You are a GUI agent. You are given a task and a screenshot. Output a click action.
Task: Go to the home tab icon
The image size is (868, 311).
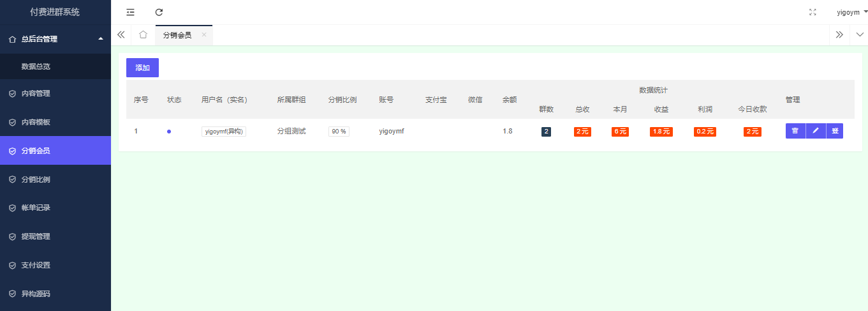143,35
